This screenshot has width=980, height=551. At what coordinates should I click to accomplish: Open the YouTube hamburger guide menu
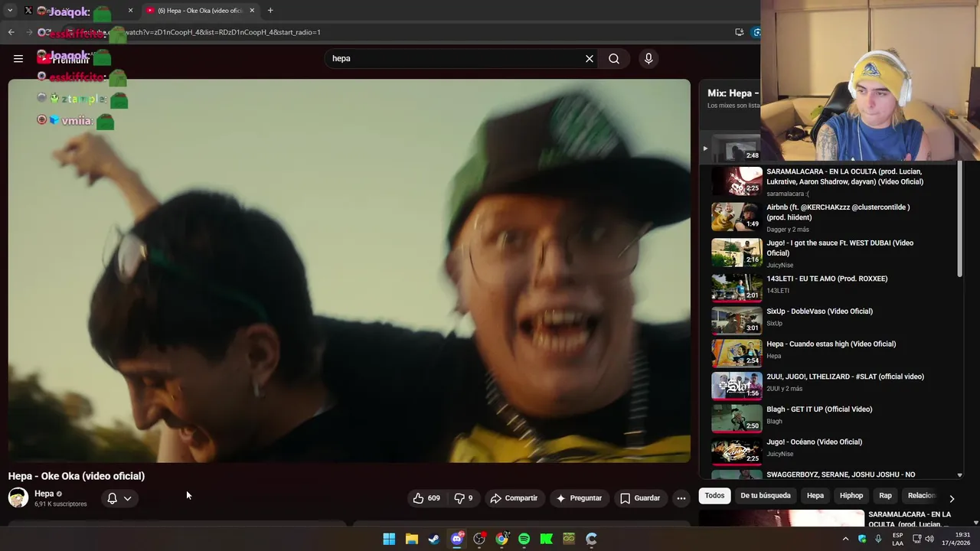pyautogui.click(x=18, y=59)
